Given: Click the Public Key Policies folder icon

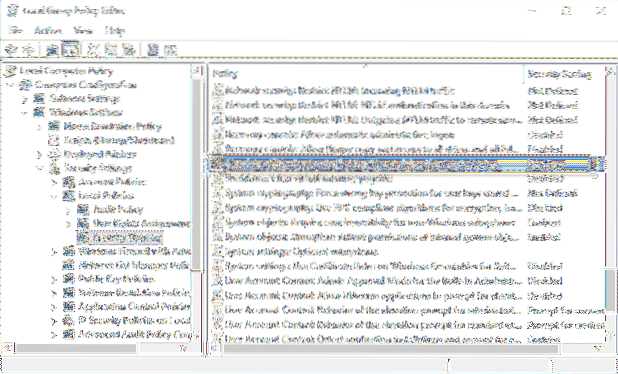Looking at the screenshot, I should (x=69, y=279).
